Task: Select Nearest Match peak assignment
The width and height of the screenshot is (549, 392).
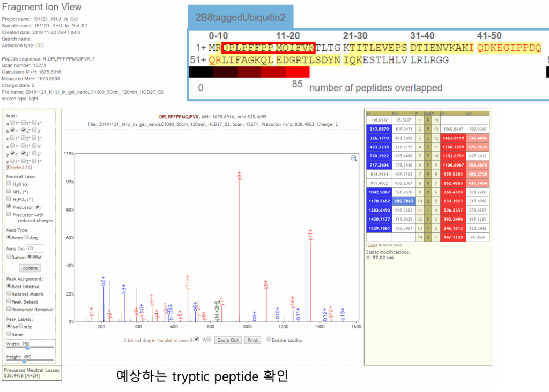Action: click(9, 293)
